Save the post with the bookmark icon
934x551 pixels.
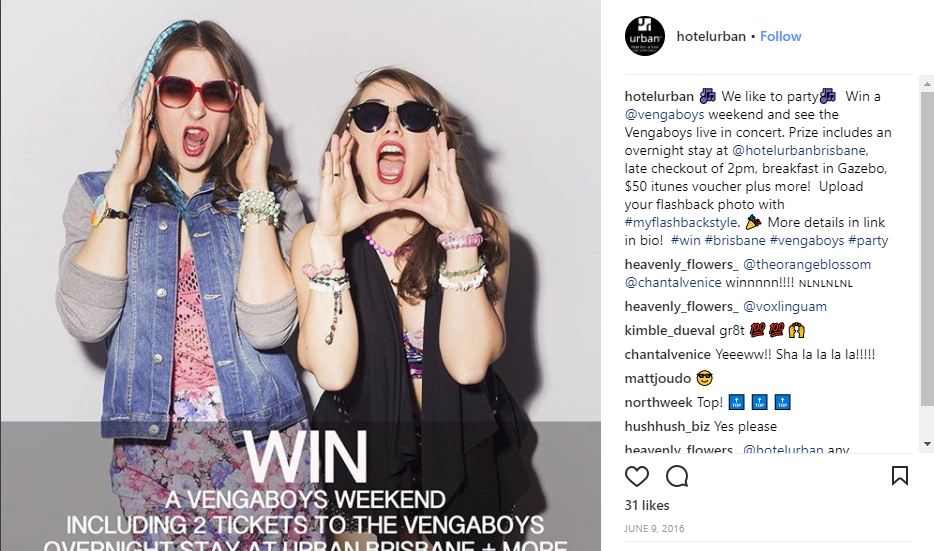(899, 475)
